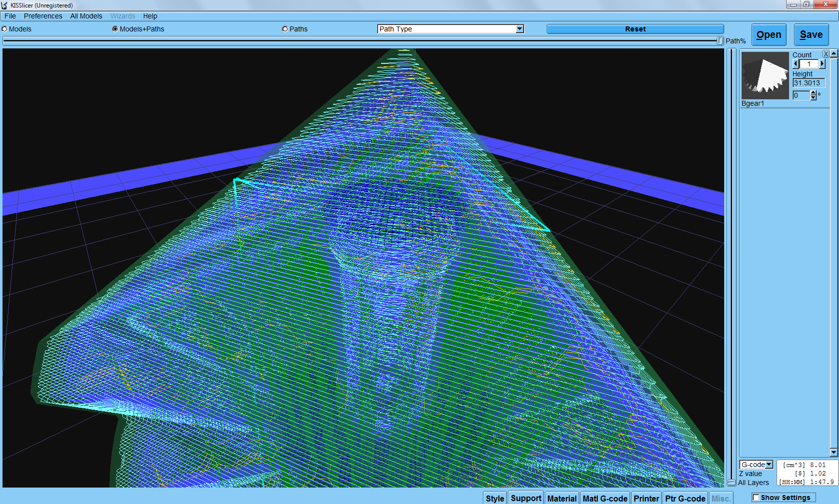
Task: Expand the Path Type dropdown
Action: [519, 29]
